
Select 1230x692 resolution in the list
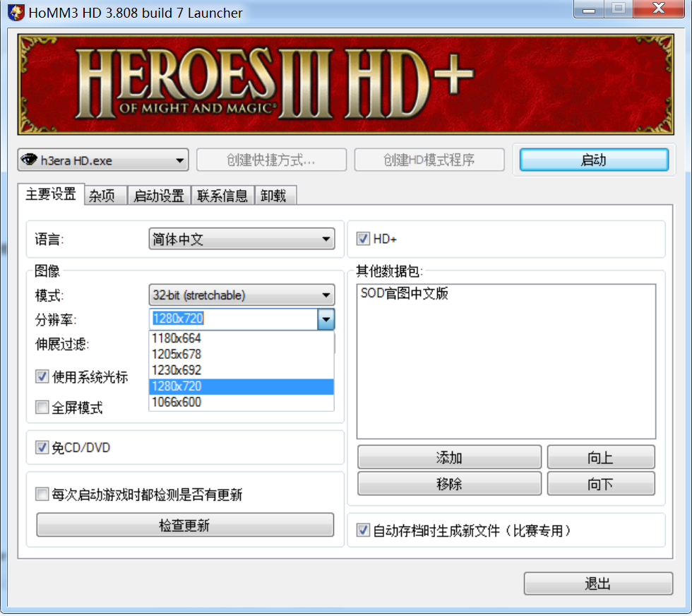point(241,370)
